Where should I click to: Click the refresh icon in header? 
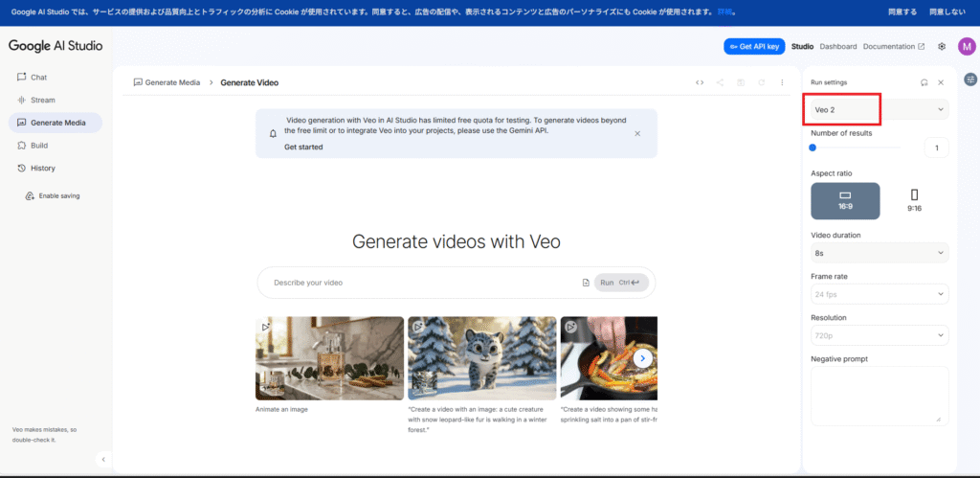(761, 82)
